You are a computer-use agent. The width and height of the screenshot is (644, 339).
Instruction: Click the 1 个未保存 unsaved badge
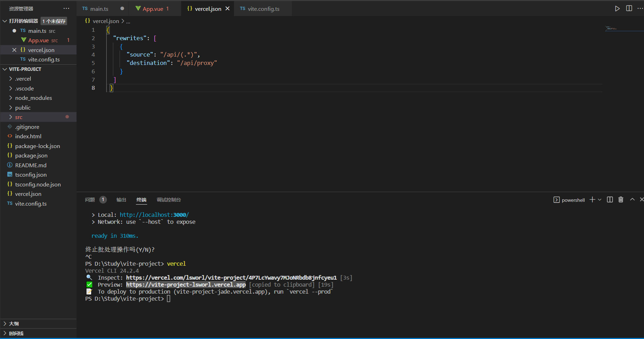point(54,21)
